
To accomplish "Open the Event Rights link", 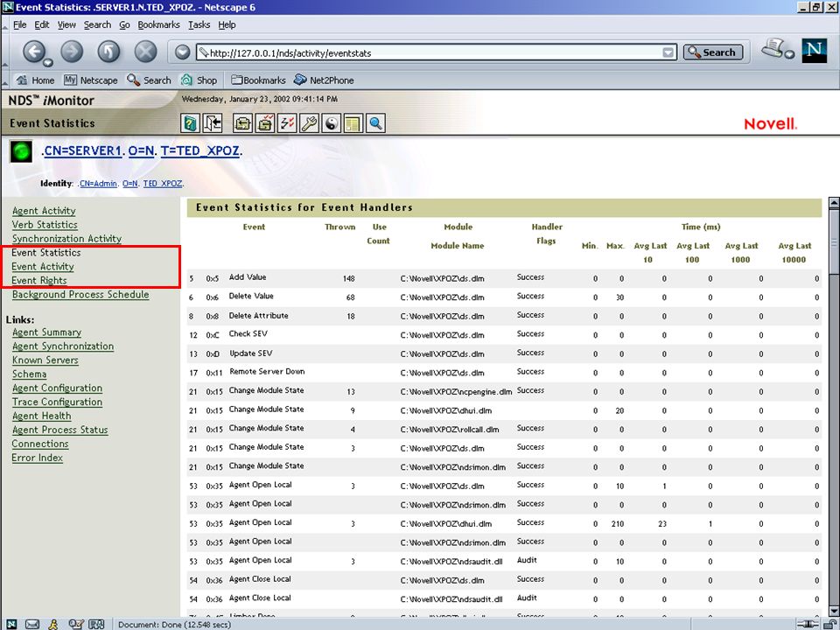I will 39,280.
